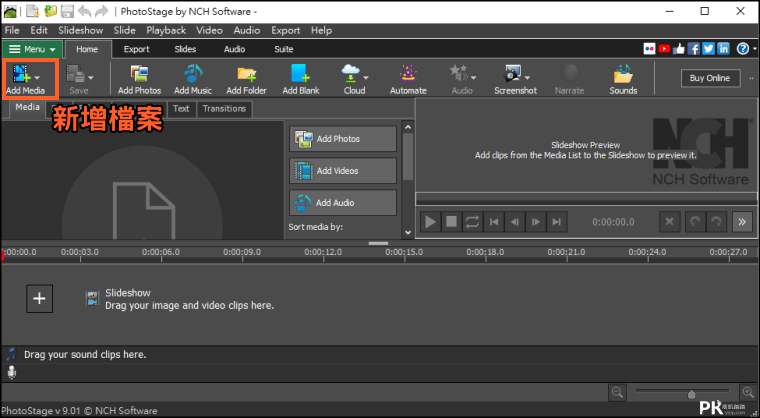Image resolution: width=760 pixels, height=418 pixels.
Task: Select the Text panel tab
Action: pyautogui.click(x=181, y=109)
